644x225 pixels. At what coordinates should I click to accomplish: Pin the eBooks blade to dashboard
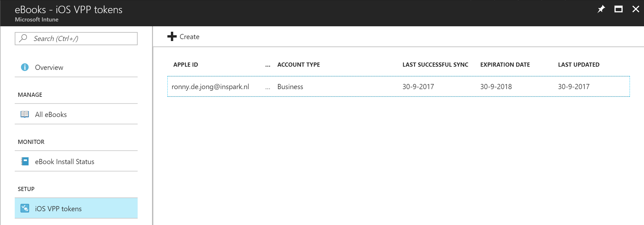click(601, 9)
